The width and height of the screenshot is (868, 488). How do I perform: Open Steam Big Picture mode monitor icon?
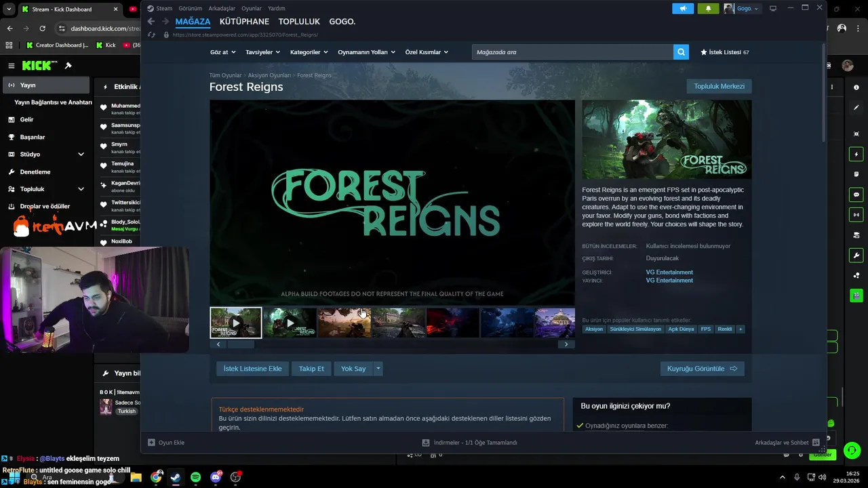tap(773, 8)
